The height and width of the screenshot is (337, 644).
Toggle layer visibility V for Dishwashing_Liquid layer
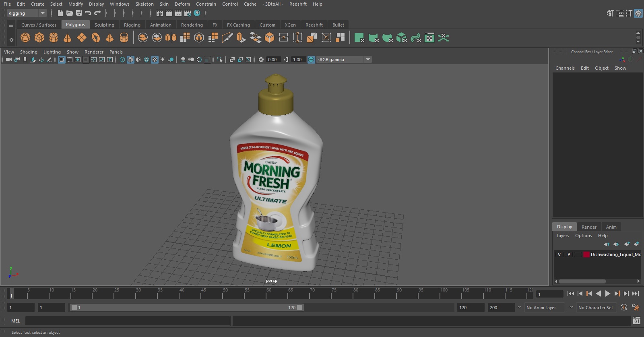pos(559,254)
